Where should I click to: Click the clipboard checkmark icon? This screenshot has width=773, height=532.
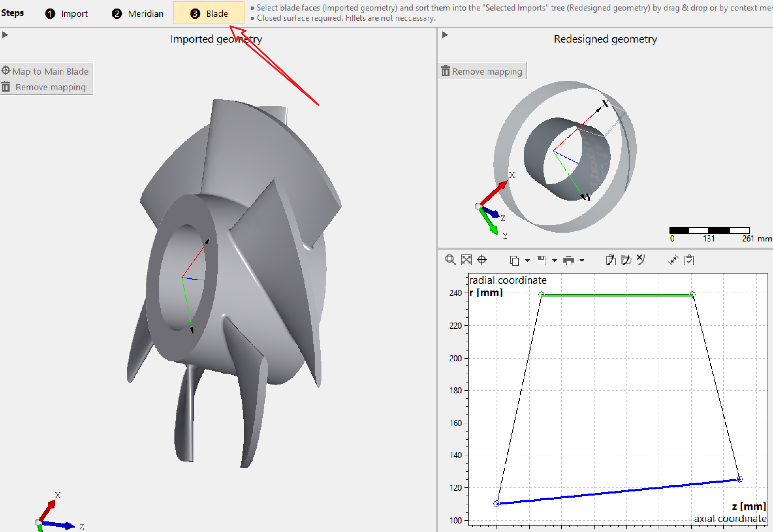[689, 260]
